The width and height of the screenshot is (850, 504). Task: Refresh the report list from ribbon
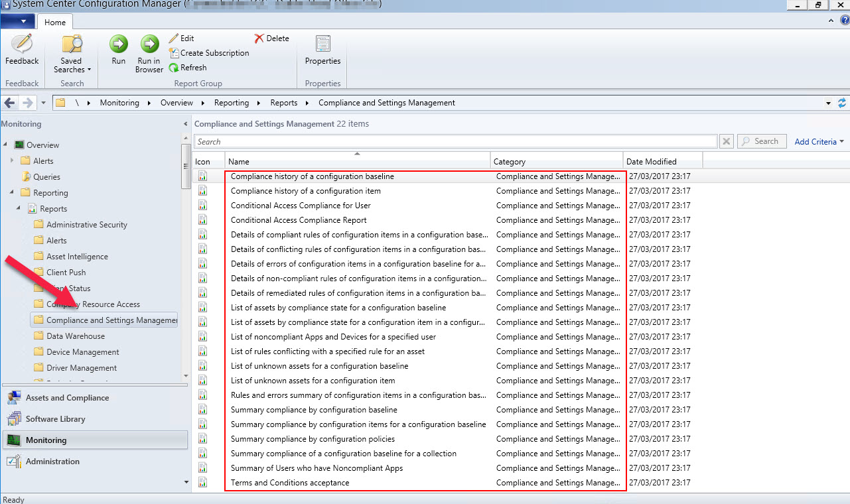point(188,68)
